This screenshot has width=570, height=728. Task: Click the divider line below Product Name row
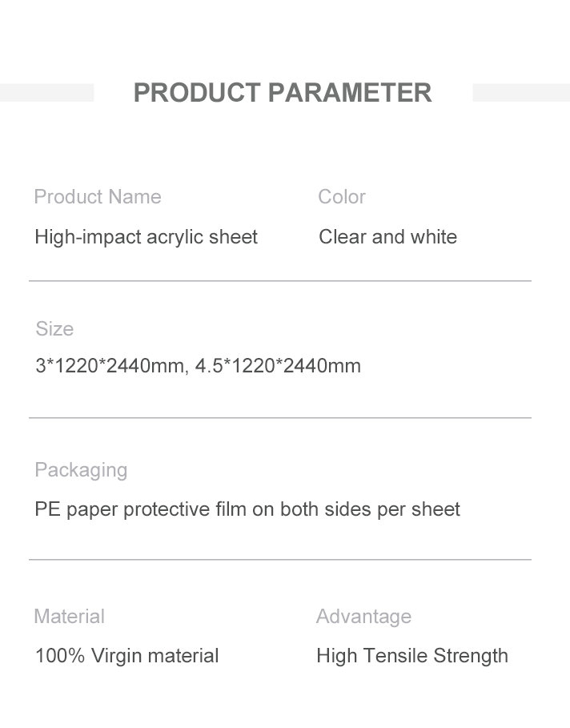[x=280, y=281]
